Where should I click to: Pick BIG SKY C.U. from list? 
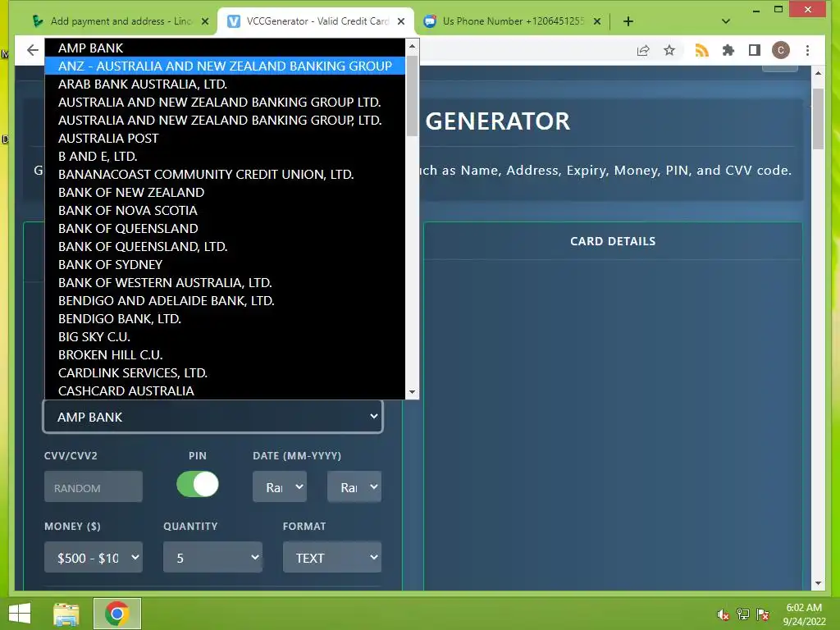click(225, 336)
